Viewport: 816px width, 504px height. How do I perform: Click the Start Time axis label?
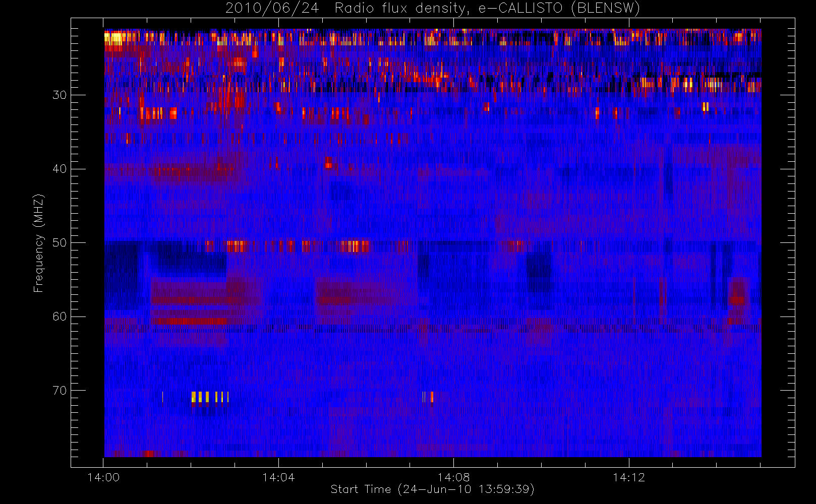[432, 489]
